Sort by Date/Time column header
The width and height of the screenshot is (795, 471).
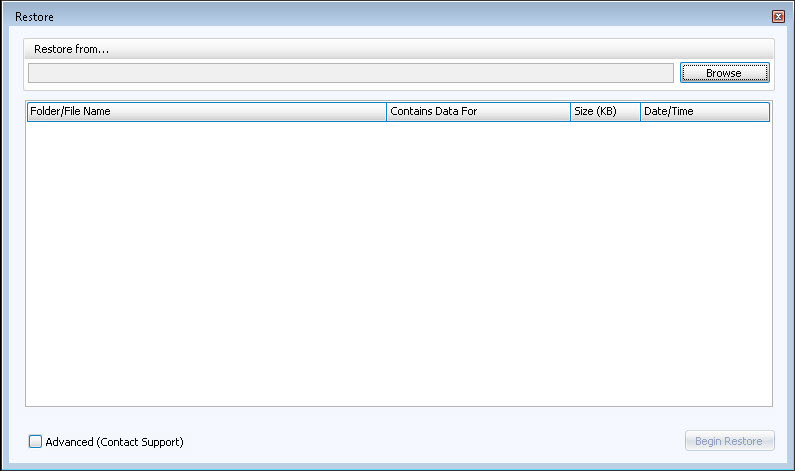pos(704,112)
